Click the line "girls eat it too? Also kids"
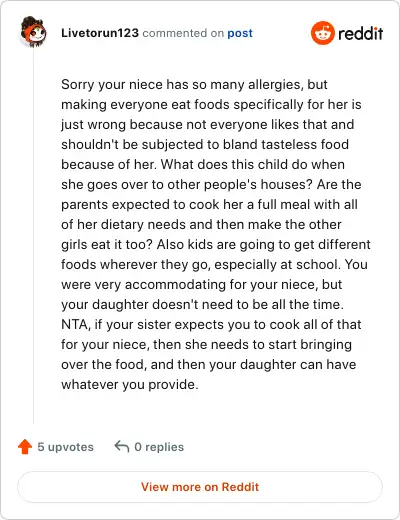 tap(216, 245)
